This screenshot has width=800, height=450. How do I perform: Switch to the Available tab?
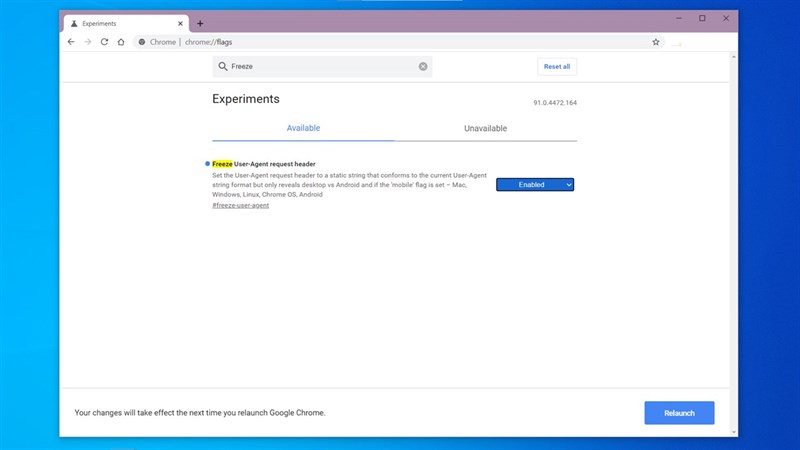pos(303,128)
